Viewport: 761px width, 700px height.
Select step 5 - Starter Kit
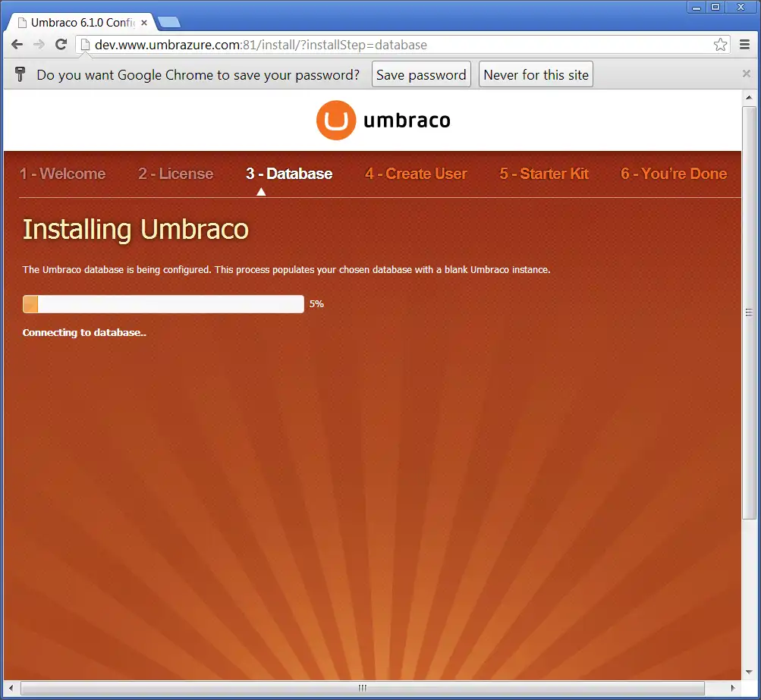(544, 174)
